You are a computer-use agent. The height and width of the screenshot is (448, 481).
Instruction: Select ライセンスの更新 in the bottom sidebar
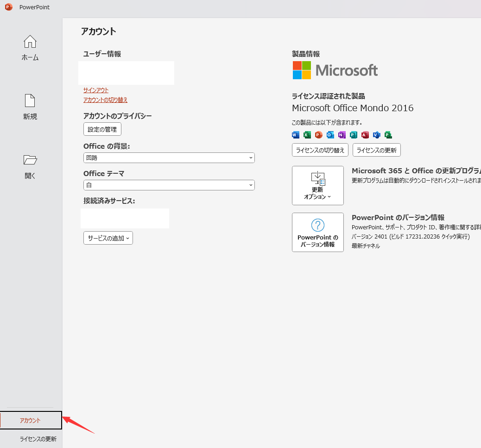(x=38, y=439)
